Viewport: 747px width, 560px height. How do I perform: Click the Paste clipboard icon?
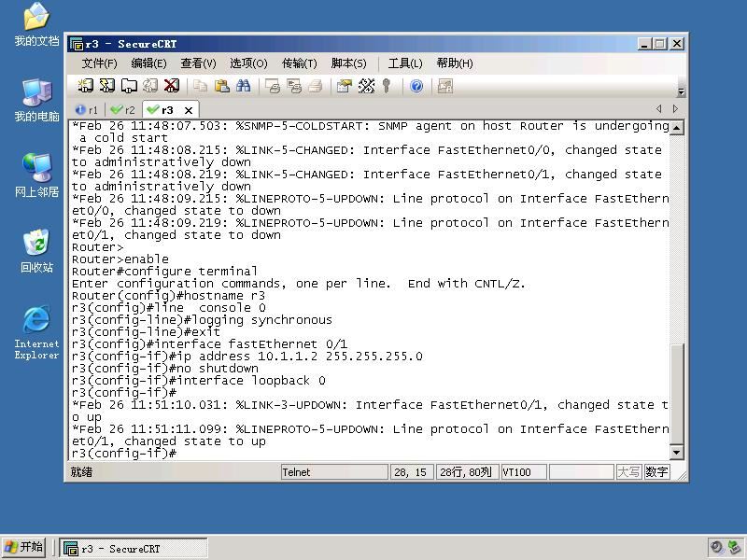pyautogui.click(x=222, y=86)
